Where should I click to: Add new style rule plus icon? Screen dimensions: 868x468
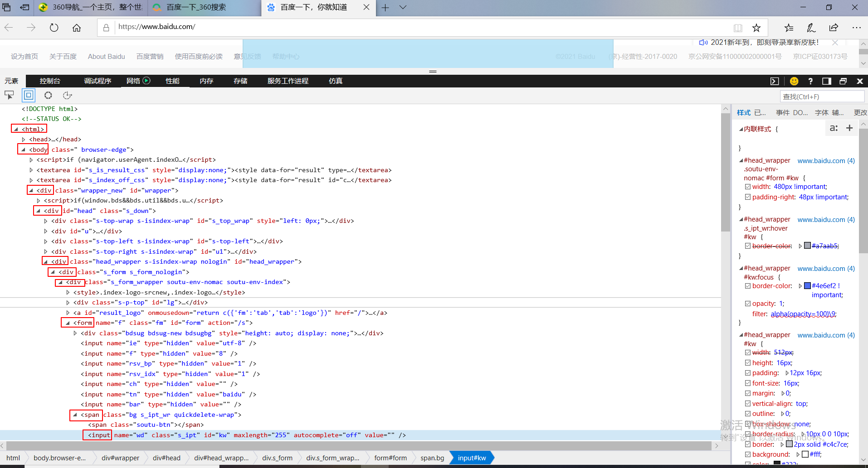849,128
